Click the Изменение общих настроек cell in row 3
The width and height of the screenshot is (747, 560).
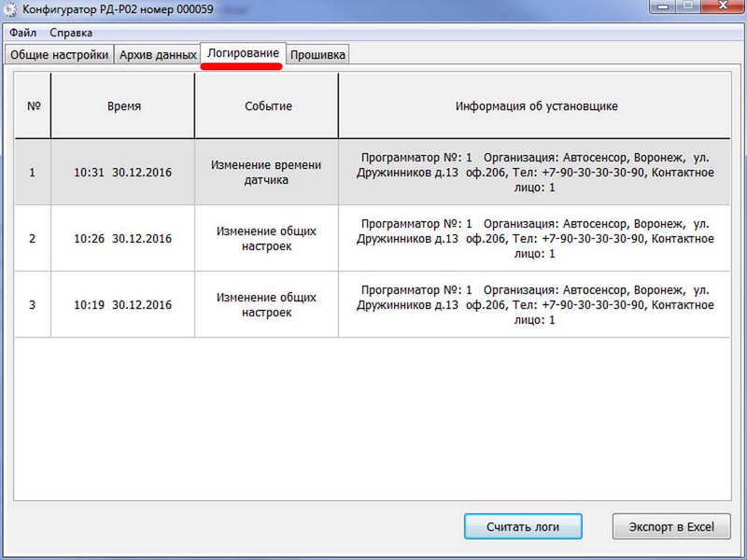click(x=267, y=305)
